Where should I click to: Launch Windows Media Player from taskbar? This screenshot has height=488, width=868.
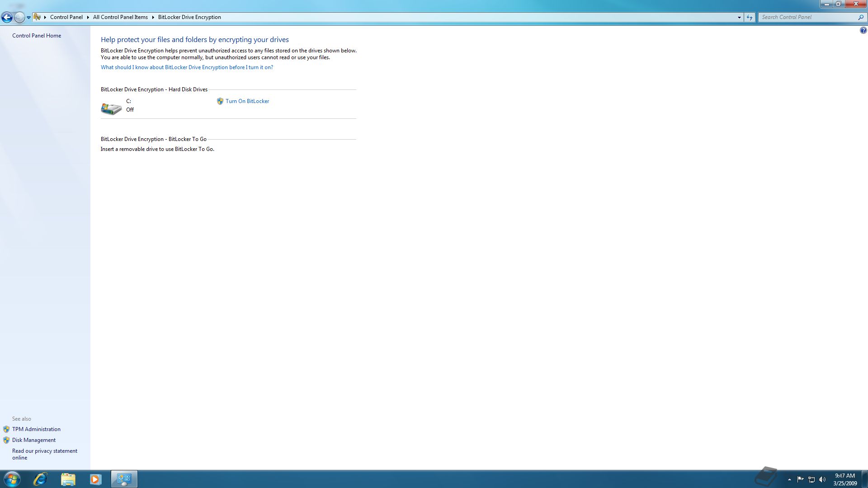click(x=95, y=479)
